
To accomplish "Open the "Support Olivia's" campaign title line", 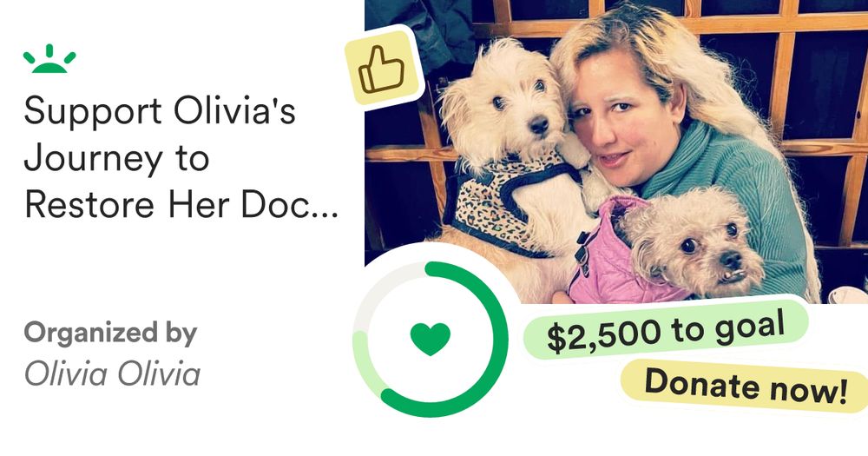I will click(160, 110).
